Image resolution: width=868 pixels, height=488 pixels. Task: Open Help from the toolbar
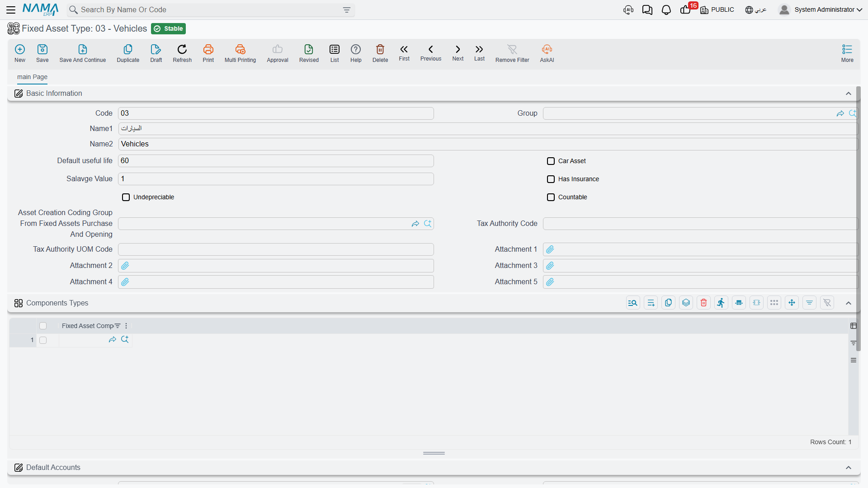coord(356,53)
